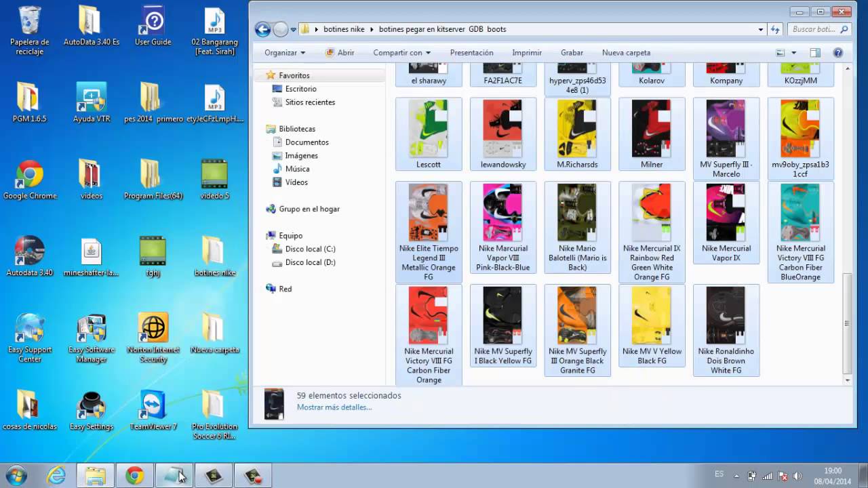This screenshot has height=488, width=868.
Task: Select Disco local (C:) in sidebar
Action: coord(310,249)
